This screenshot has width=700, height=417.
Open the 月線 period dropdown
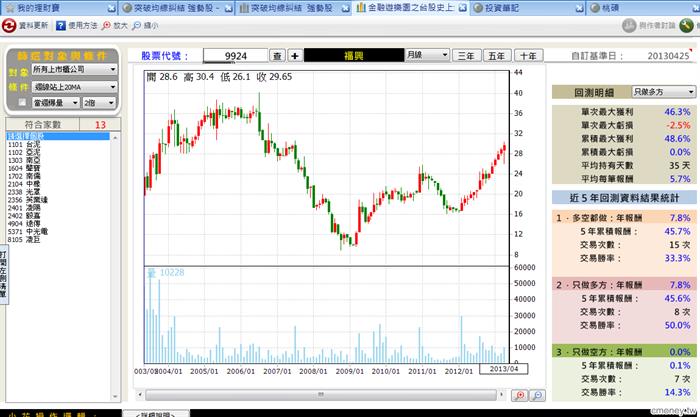[427, 55]
